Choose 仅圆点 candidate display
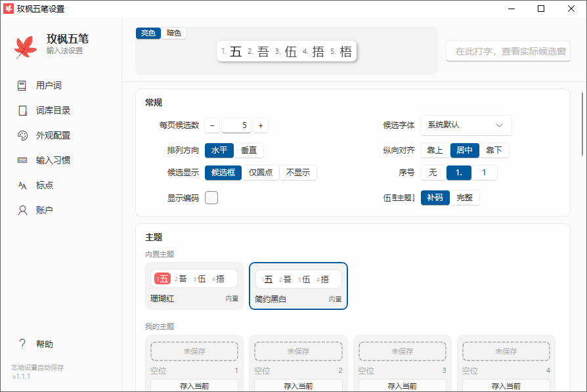587x392 pixels. (x=261, y=173)
